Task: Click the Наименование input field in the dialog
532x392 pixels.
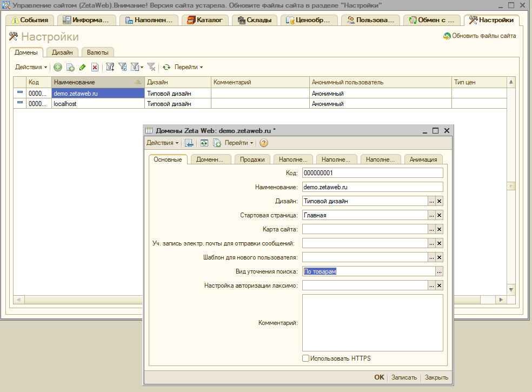Action: (373, 187)
